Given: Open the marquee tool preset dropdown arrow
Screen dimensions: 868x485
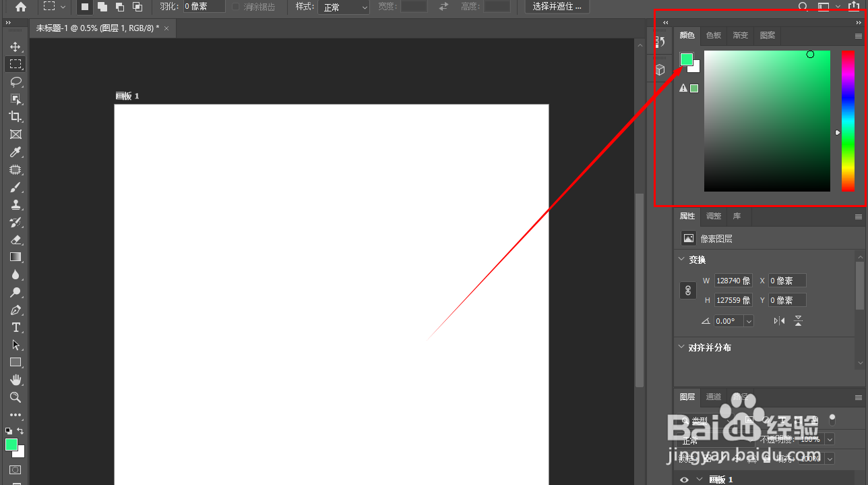Looking at the screenshot, I should tap(63, 7).
